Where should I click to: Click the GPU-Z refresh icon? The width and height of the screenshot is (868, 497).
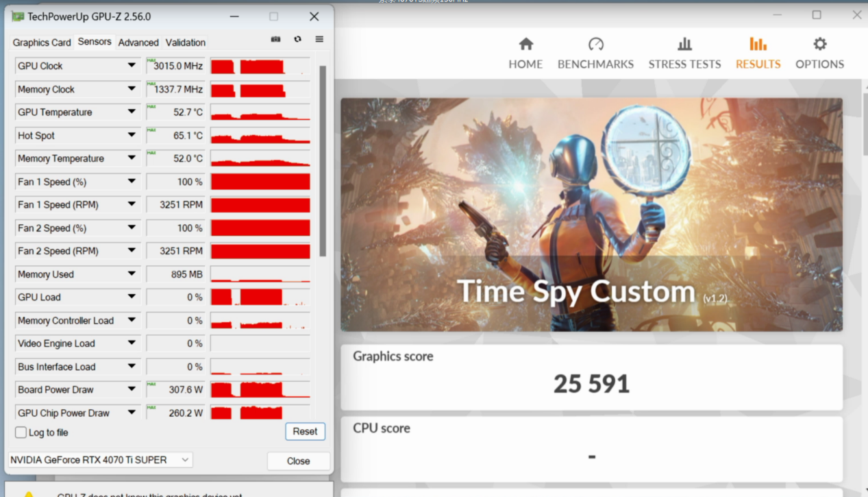click(x=297, y=40)
